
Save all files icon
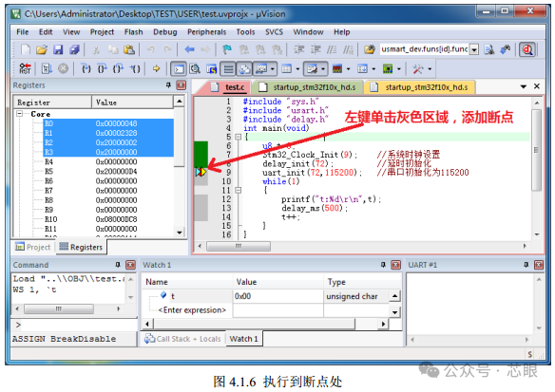click(74, 49)
